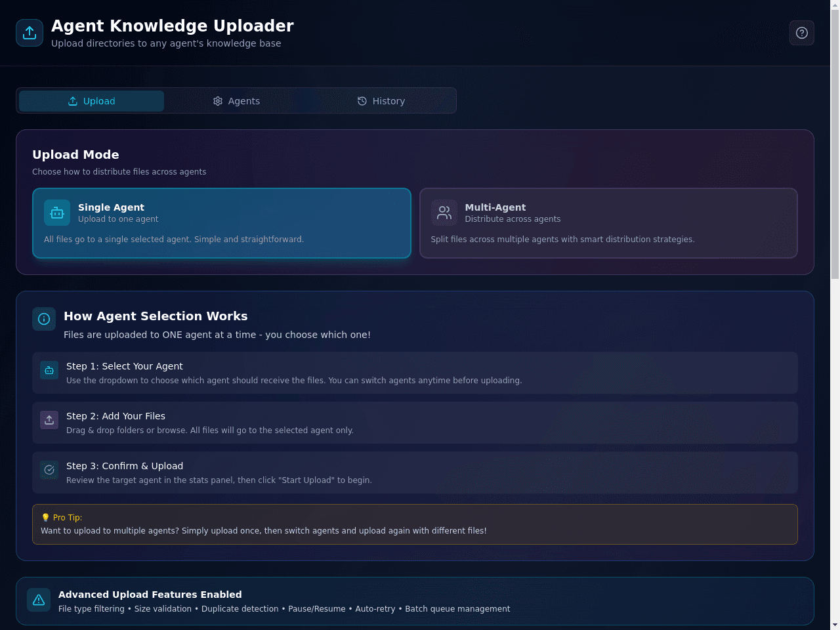Click the Advanced Upload Features Enabled heading
This screenshot has height=630, width=840.
pyautogui.click(x=150, y=595)
